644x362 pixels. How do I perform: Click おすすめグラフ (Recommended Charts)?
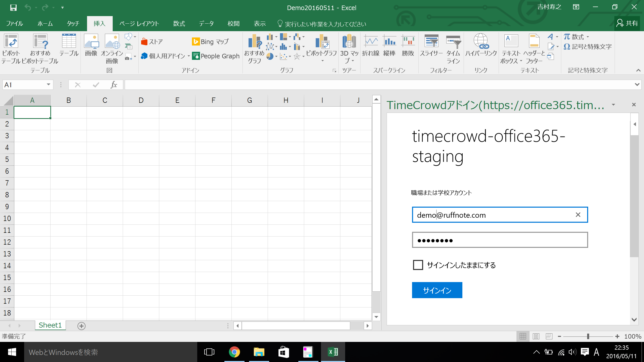coord(254,49)
